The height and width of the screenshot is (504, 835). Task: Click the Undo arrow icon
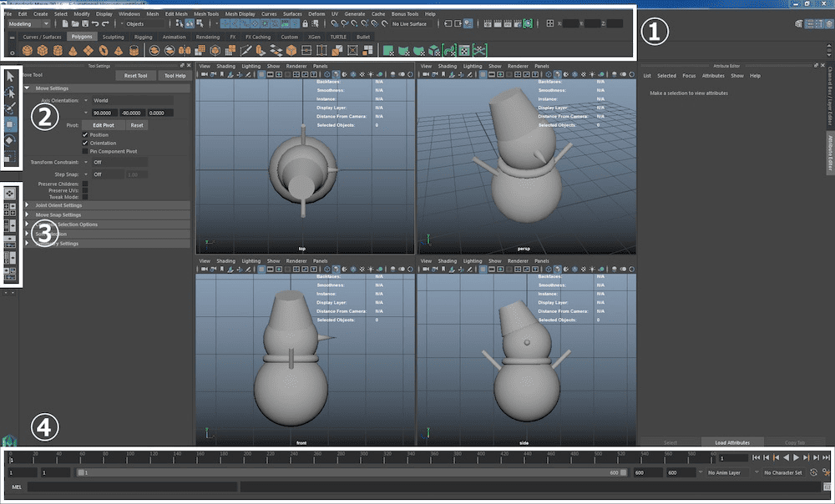(x=95, y=23)
